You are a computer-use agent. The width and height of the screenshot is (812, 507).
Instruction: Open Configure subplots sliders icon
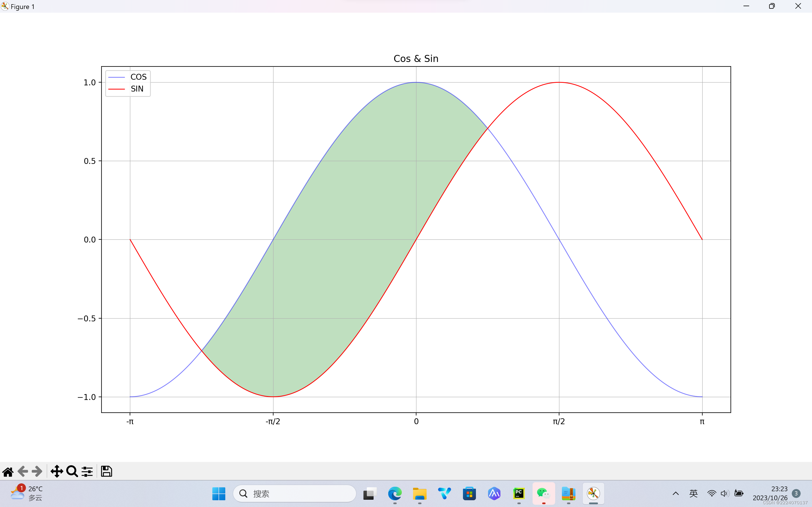pyautogui.click(x=87, y=472)
